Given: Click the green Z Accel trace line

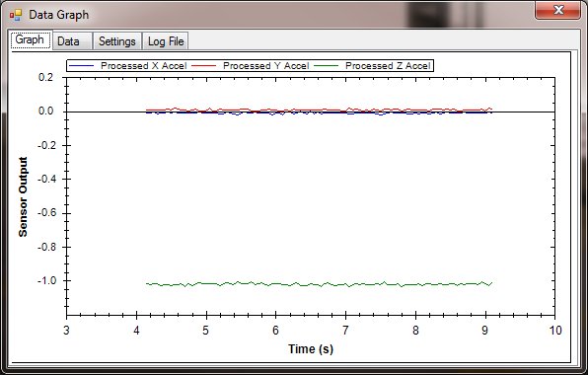Looking at the screenshot, I should pos(319,284).
